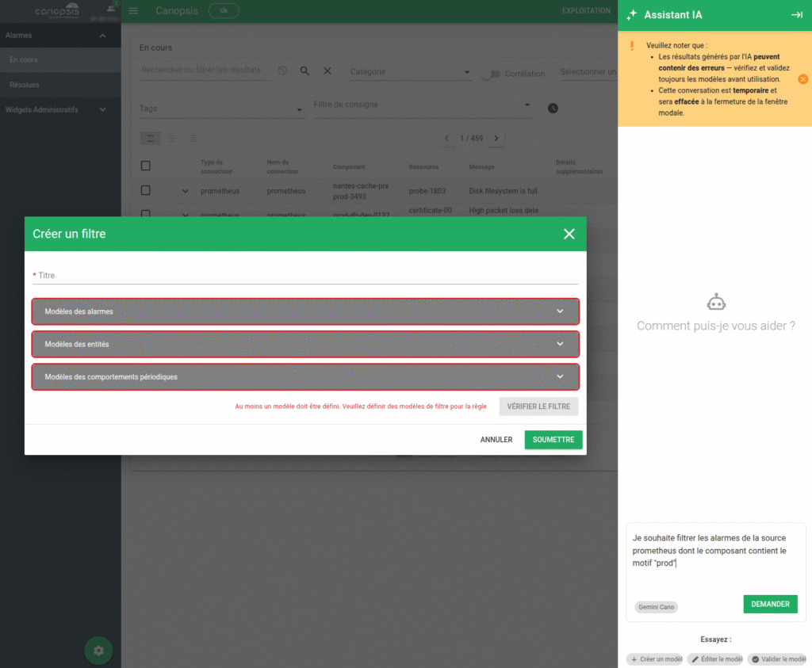The height and width of the screenshot is (668, 812).
Task: Click the EXPLOITATION header item
Action: tap(586, 11)
